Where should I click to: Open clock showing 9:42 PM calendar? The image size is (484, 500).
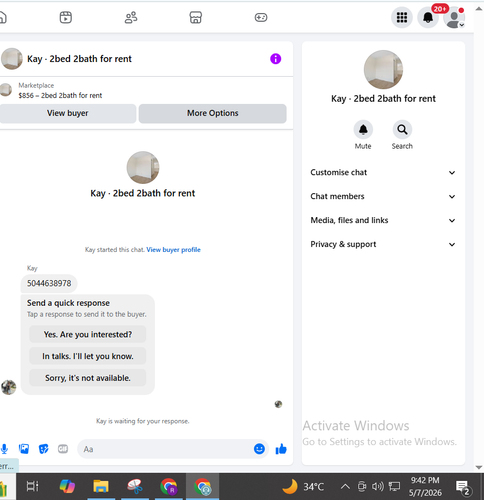[x=425, y=486]
